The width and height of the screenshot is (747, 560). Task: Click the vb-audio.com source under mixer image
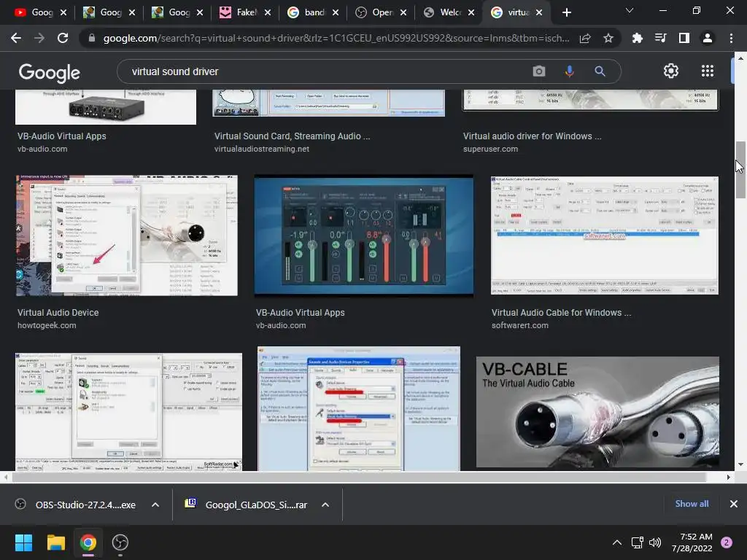coord(281,326)
